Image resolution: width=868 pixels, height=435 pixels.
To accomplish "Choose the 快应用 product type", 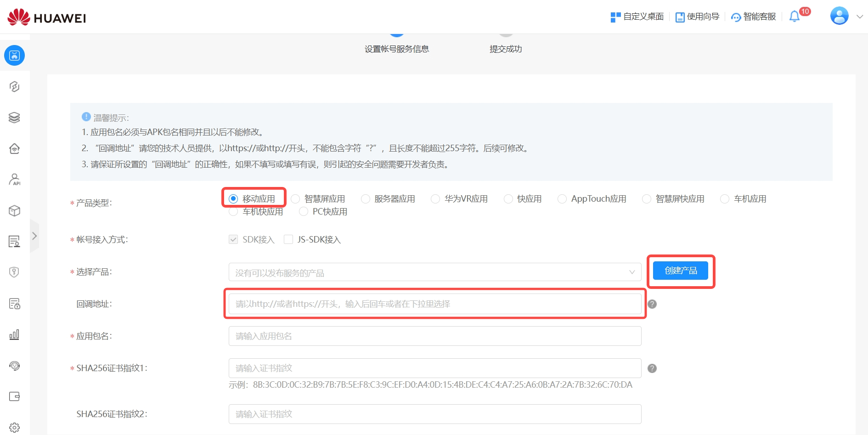I will tap(508, 199).
